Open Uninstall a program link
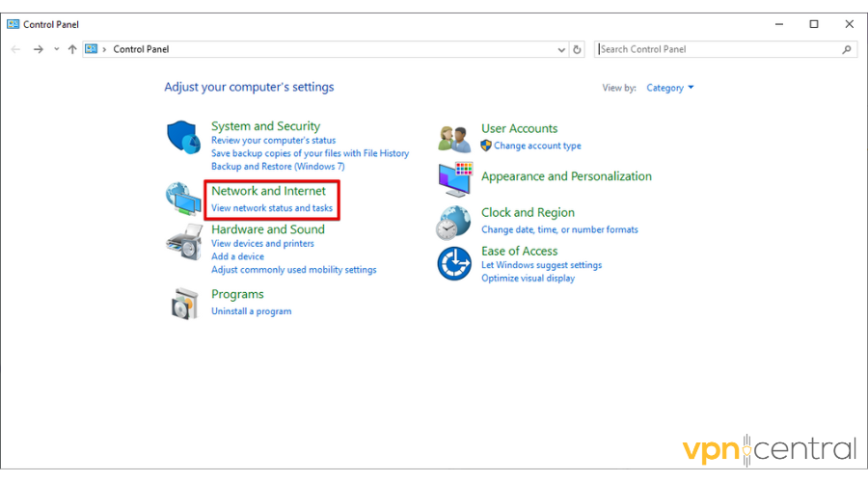 click(x=251, y=311)
